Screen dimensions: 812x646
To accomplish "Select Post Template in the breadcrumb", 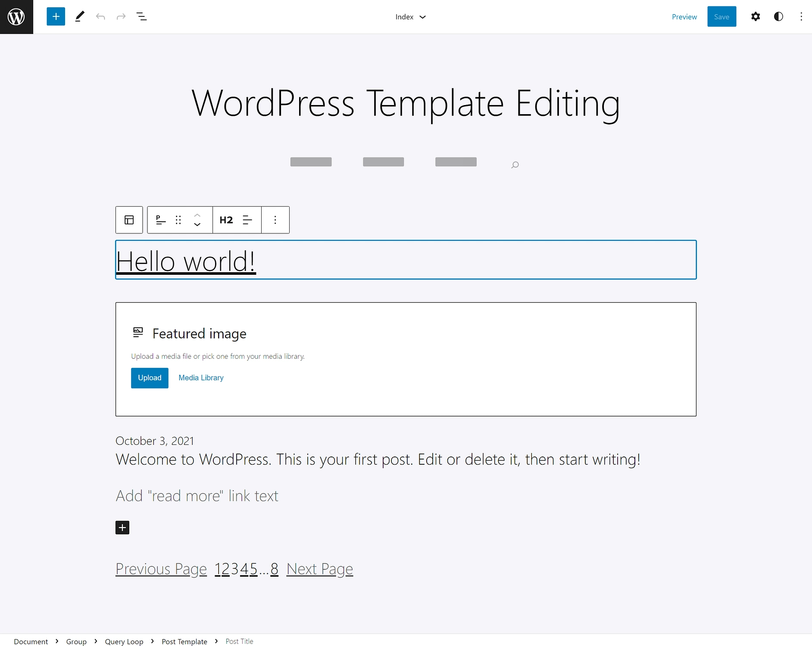I will 184,641.
